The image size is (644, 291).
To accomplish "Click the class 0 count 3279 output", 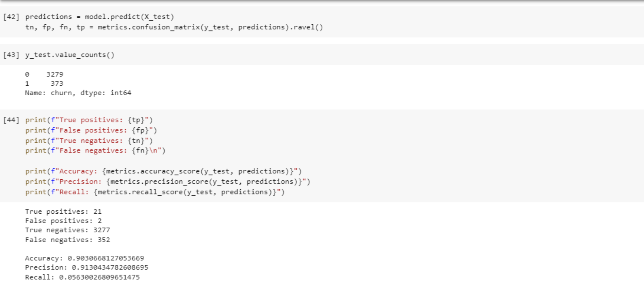I will click(x=55, y=74).
